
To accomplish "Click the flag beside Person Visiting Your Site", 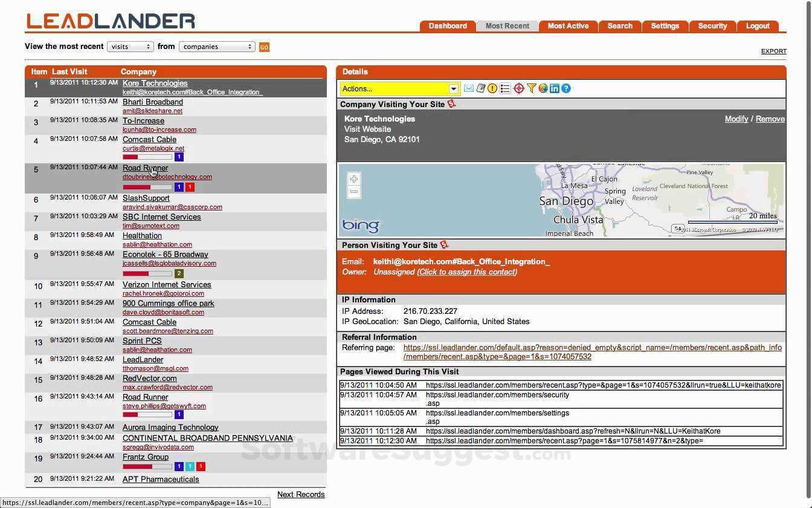I will click(x=445, y=244).
